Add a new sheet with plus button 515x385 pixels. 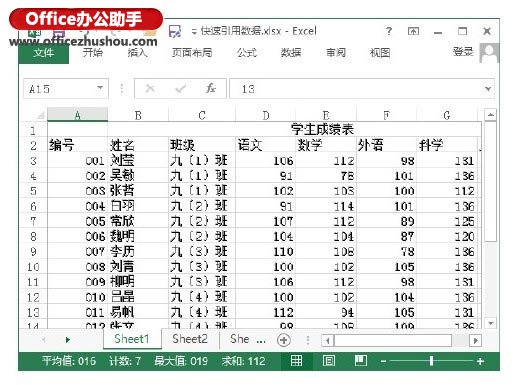click(x=284, y=340)
